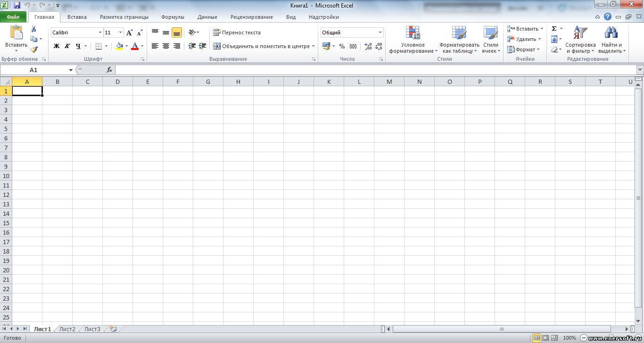
Task: Switch to the Рецензирование tab
Action: [x=252, y=17]
